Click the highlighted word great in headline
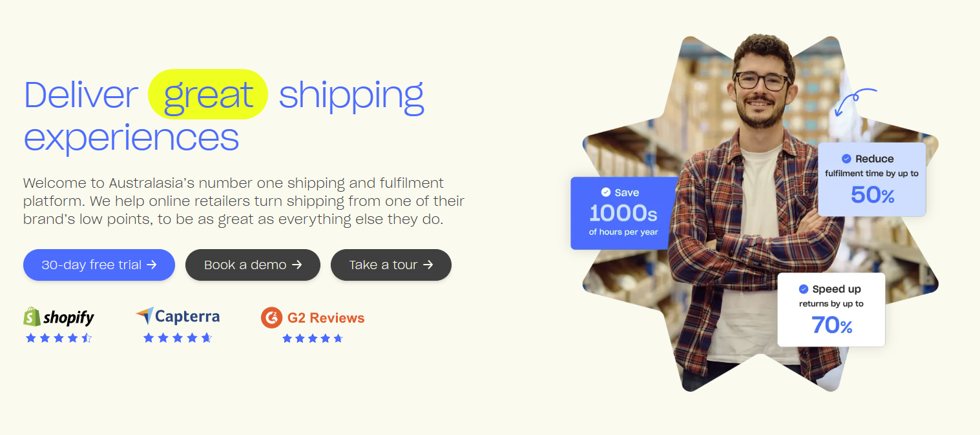 208,95
